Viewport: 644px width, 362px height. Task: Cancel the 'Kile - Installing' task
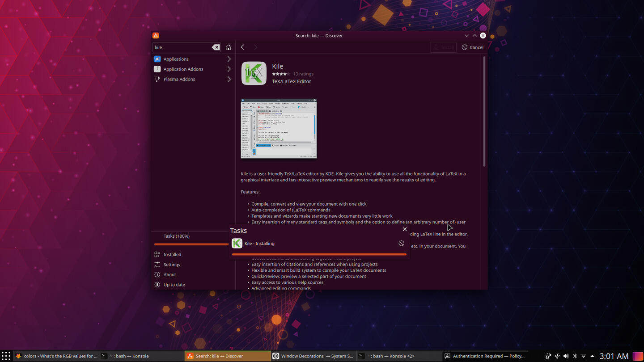402,244
